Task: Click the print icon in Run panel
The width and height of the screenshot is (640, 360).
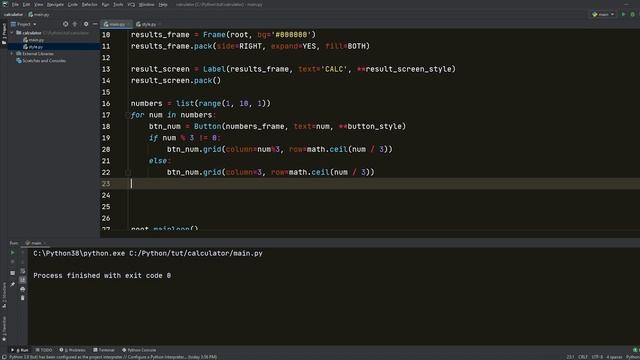Action: coord(22,289)
